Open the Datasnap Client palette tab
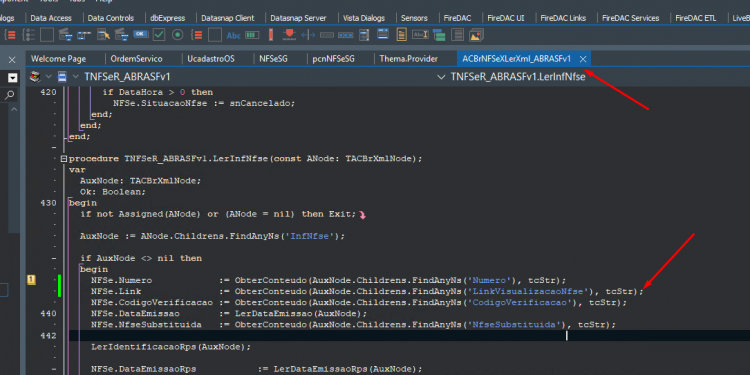Image resolution: width=750 pixels, height=375 pixels. pyautogui.click(x=228, y=18)
